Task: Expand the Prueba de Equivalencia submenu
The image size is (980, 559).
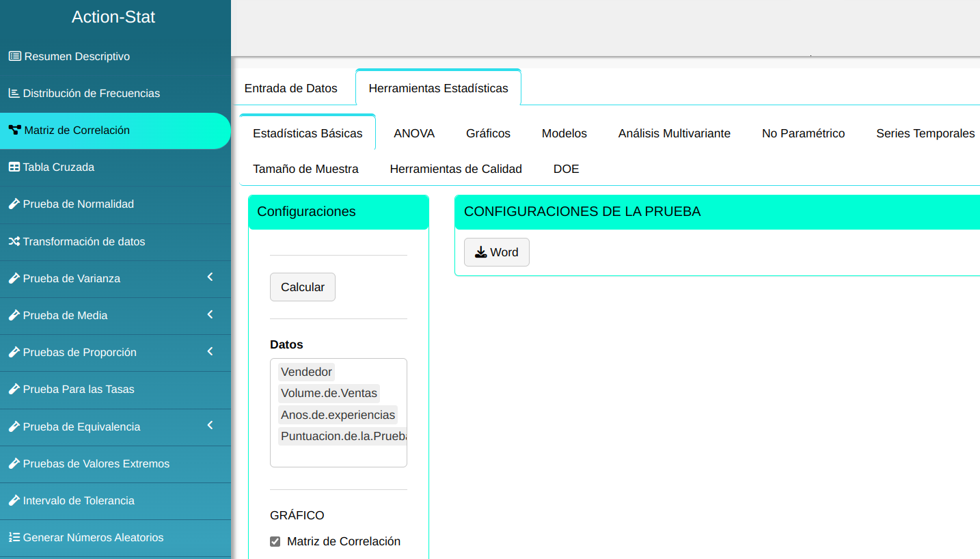Action: coord(210,426)
